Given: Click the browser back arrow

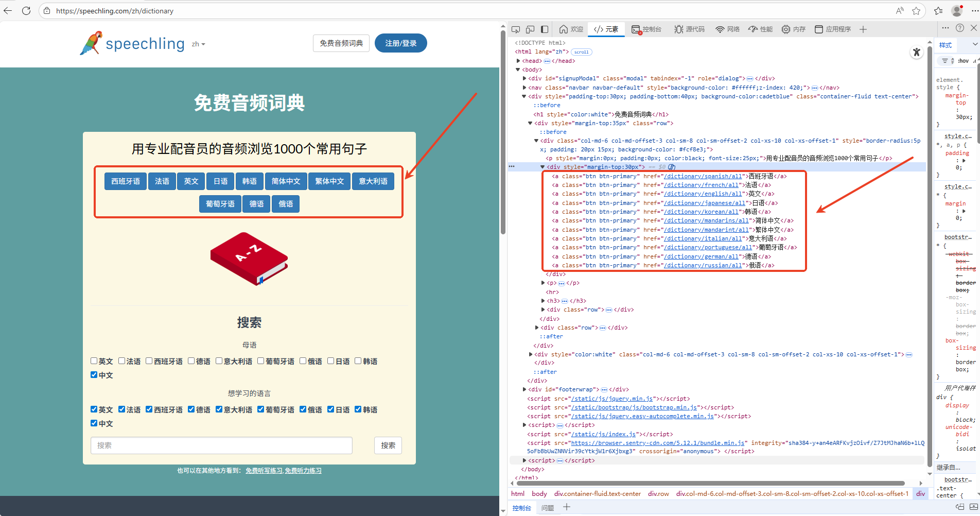Looking at the screenshot, I should point(8,10).
